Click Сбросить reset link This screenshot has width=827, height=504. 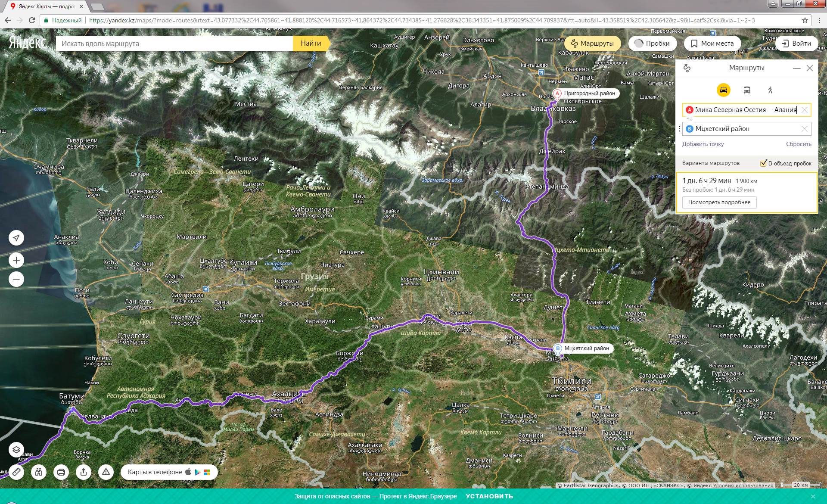click(799, 144)
